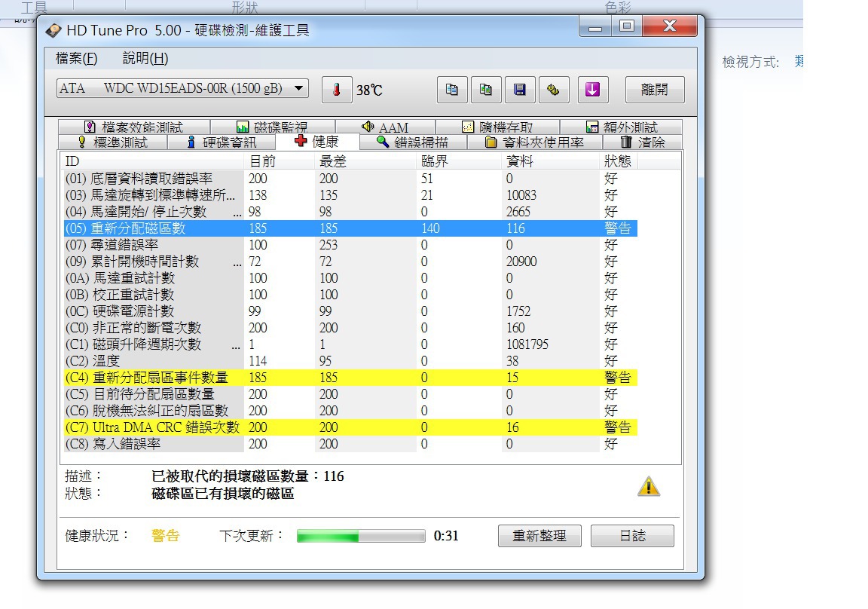Switch to the 錯誤掃描 tab

pyautogui.click(x=413, y=142)
